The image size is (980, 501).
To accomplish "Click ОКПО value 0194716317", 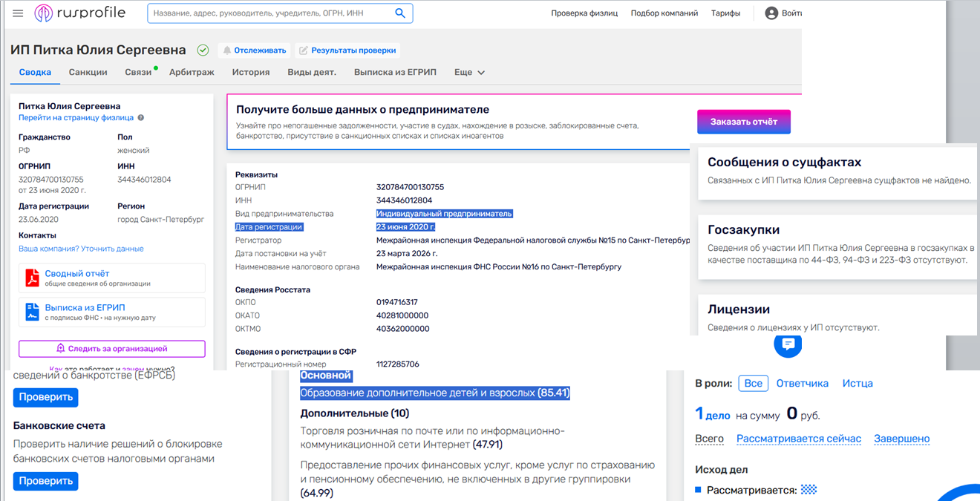I will [397, 302].
